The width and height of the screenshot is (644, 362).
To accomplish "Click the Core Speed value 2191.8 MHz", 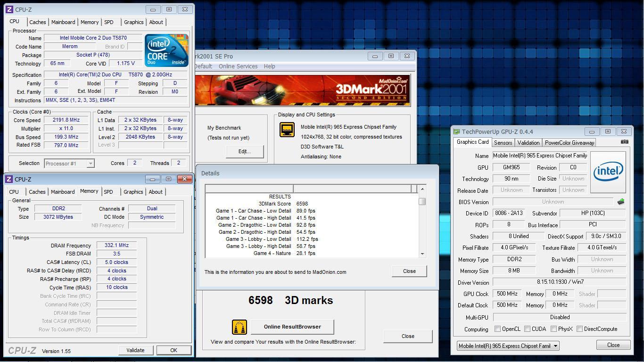I will [66, 120].
